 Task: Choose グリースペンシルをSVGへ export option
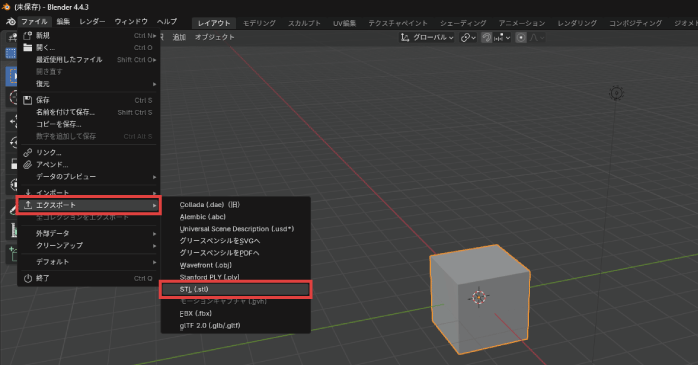click(235, 241)
